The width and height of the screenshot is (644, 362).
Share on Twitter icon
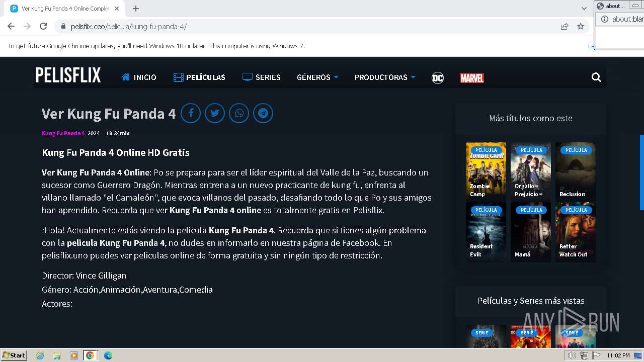[x=215, y=113]
